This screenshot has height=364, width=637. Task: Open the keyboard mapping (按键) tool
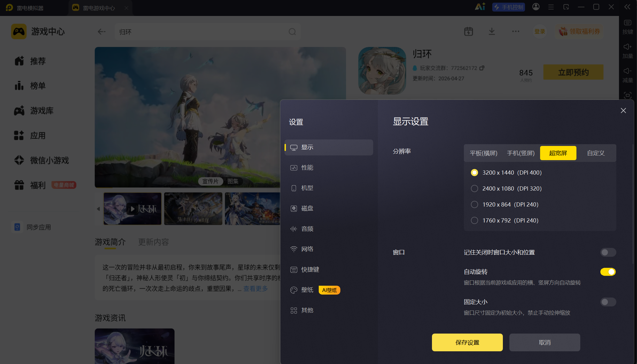pos(628,27)
